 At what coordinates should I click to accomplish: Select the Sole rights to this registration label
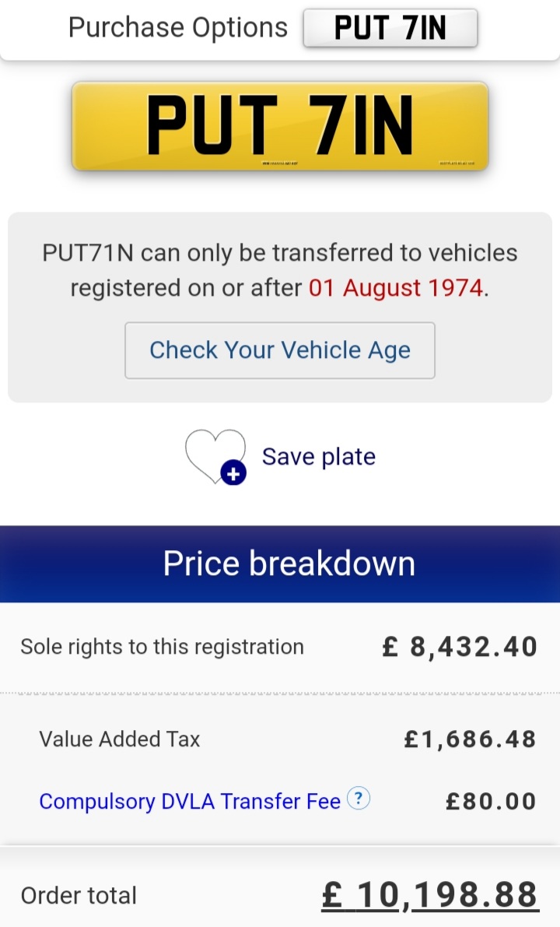pyautogui.click(x=162, y=647)
